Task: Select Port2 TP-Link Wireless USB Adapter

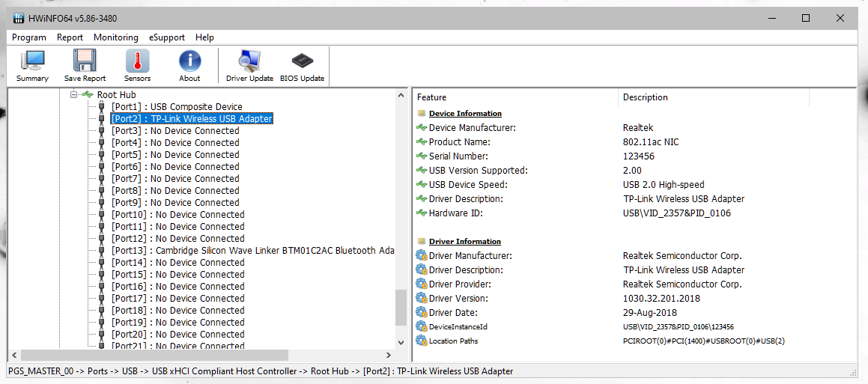Action: click(192, 118)
